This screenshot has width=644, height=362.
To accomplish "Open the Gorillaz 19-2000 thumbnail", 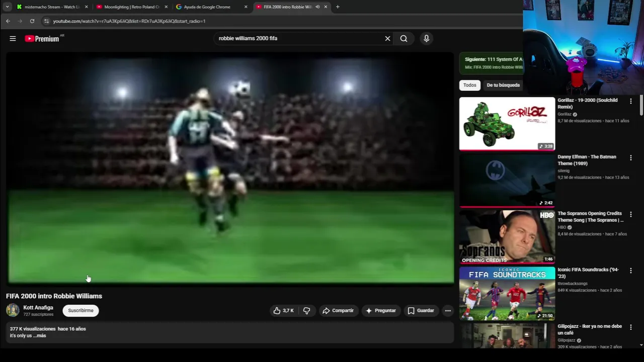I will [x=507, y=124].
